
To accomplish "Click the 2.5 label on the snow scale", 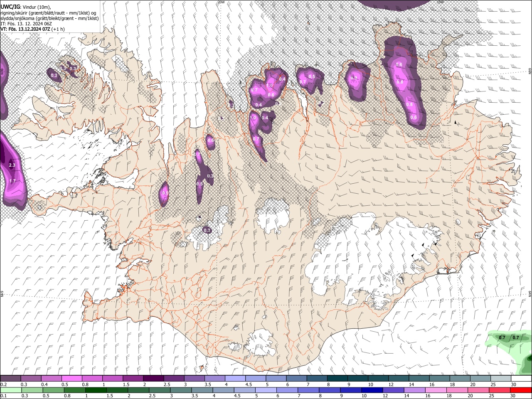I will [167, 384].
